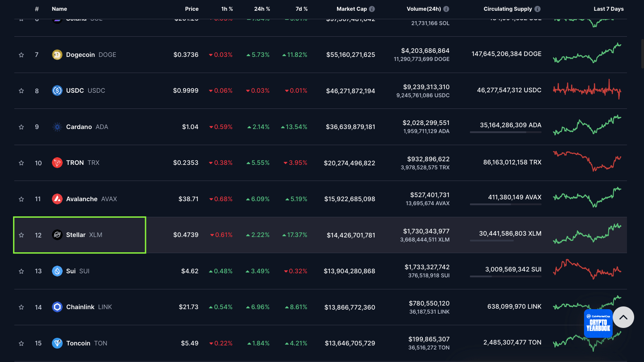Viewport: 644px width, 362px height.
Task: Sort by Volume(24h) column header
Action: [424, 9]
